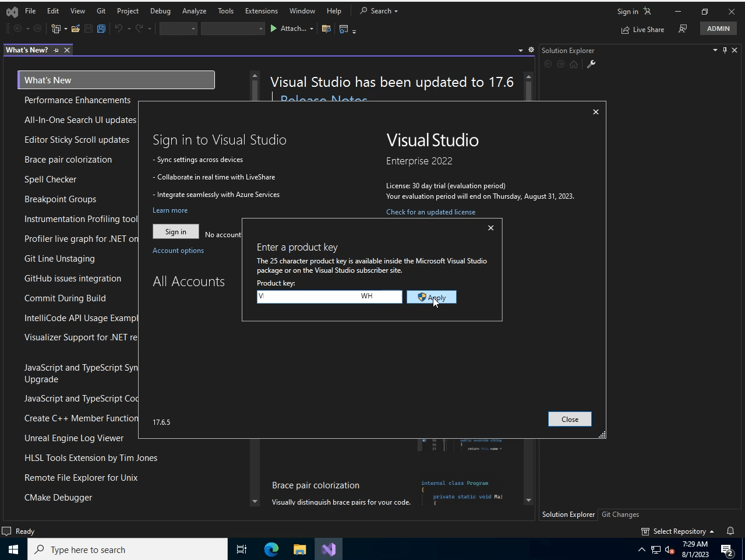Click the Live Share icon

tap(625, 30)
